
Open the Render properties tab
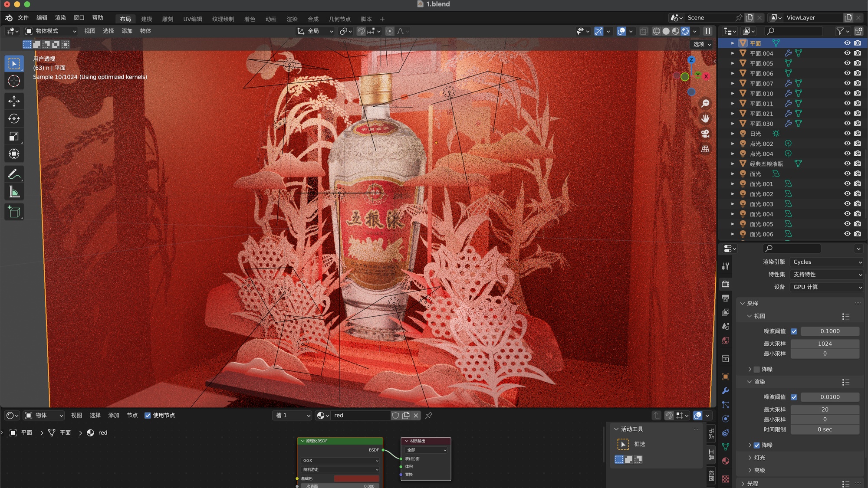tap(725, 284)
